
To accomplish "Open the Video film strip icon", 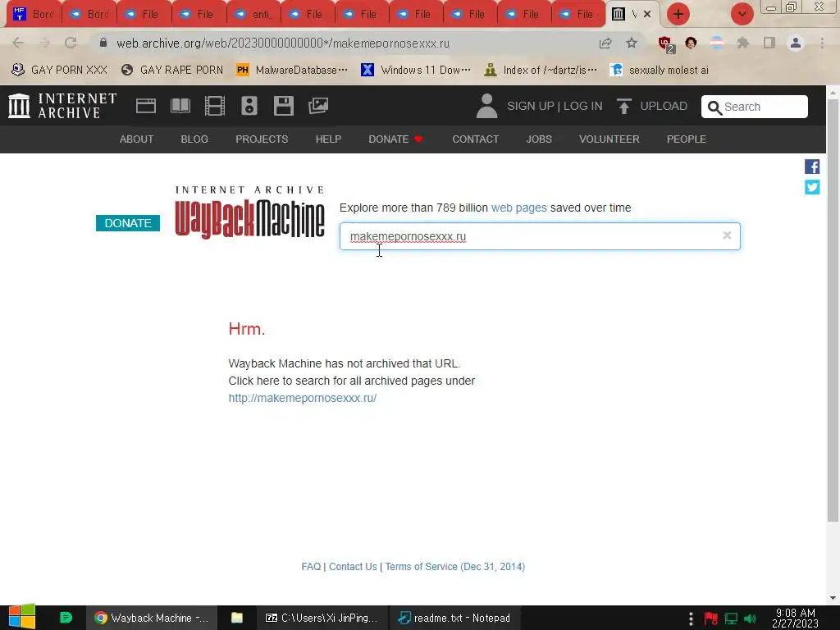I will 215,106.
